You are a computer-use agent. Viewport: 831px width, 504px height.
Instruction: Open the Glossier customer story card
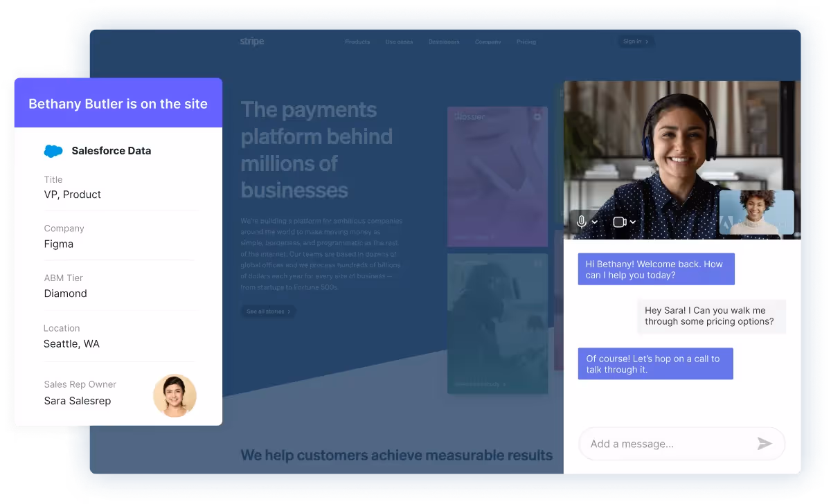pos(497,177)
